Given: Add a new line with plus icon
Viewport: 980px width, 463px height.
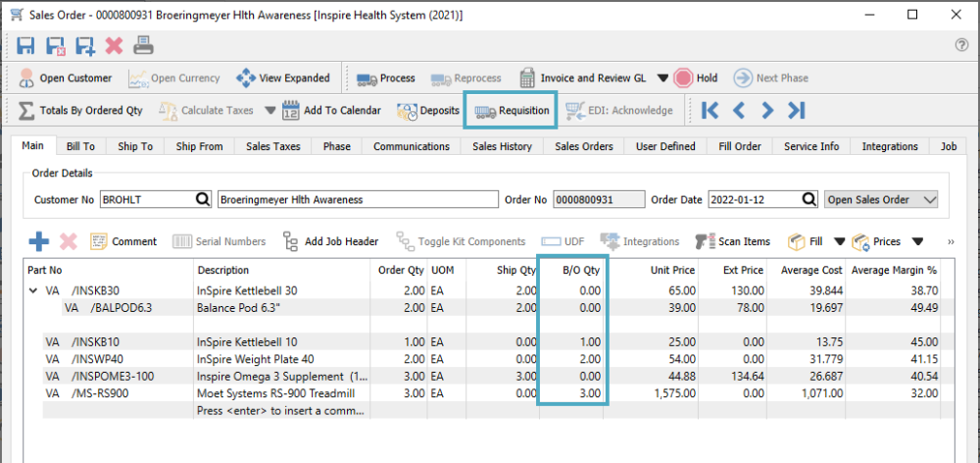Looking at the screenshot, I should (39, 241).
